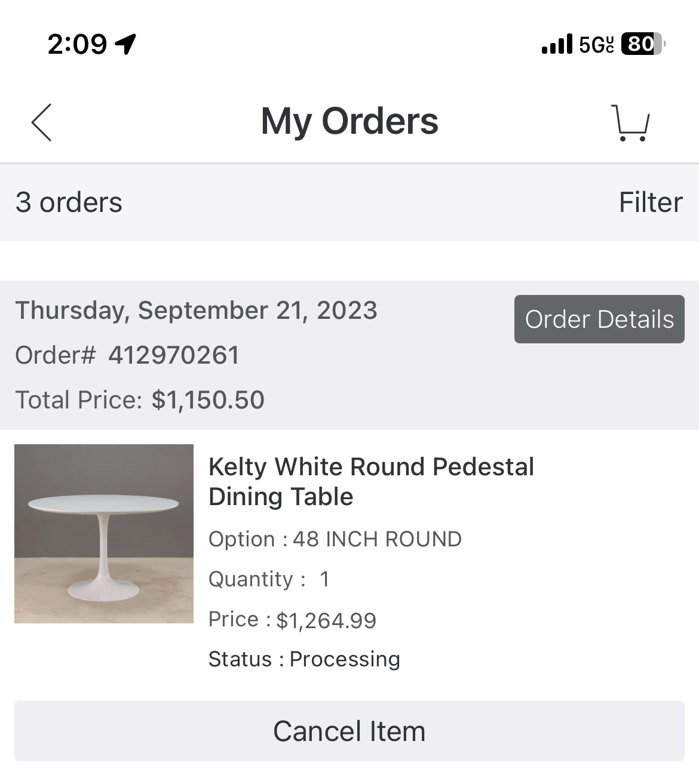Open the shopping cart icon

(630, 123)
